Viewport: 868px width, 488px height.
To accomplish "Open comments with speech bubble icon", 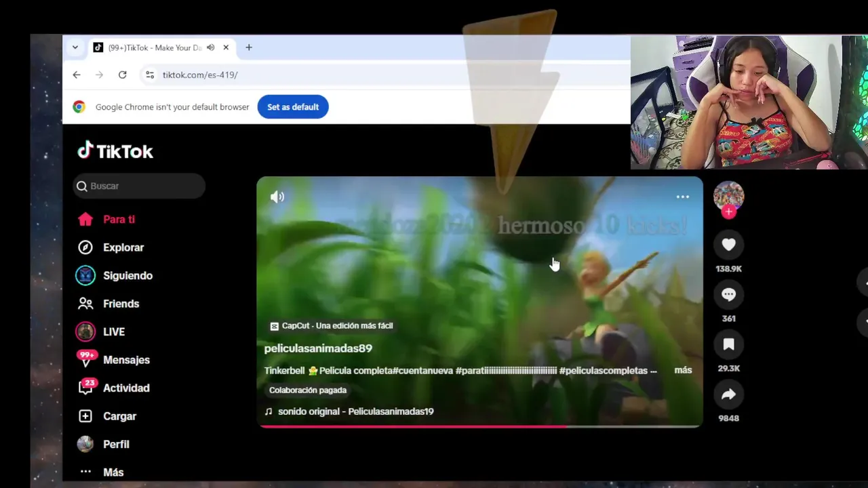I will [729, 295].
